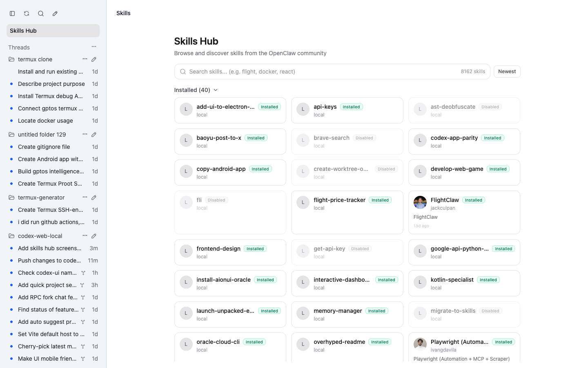The width and height of the screenshot is (588, 368).
Task: Open search with the magnifying glass icon
Action: tap(41, 13)
